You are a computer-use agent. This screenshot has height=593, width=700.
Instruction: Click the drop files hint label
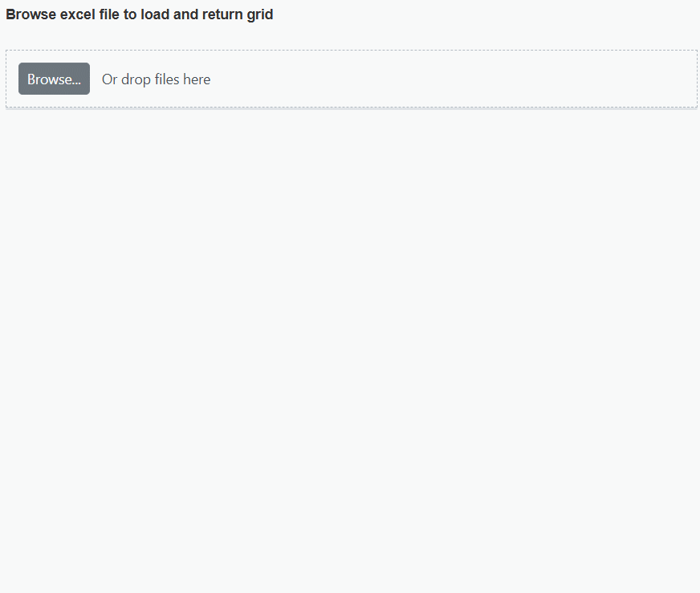(x=156, y=79)
